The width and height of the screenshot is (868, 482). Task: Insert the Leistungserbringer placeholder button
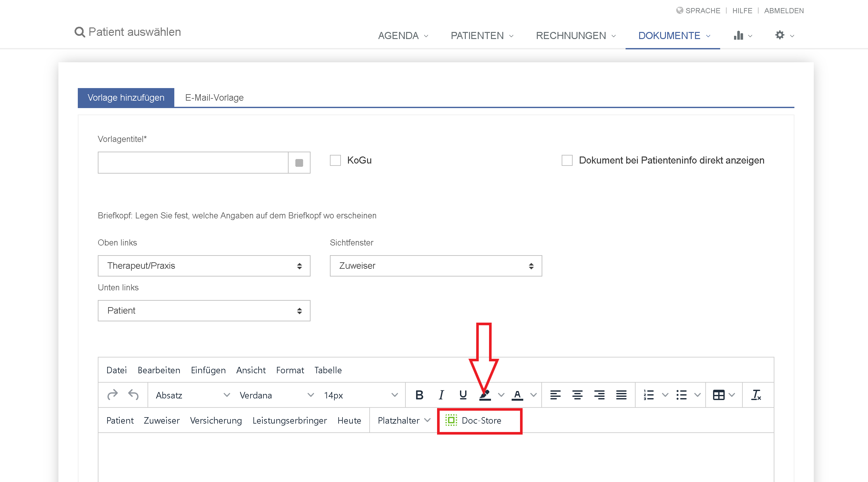[290, 420]
